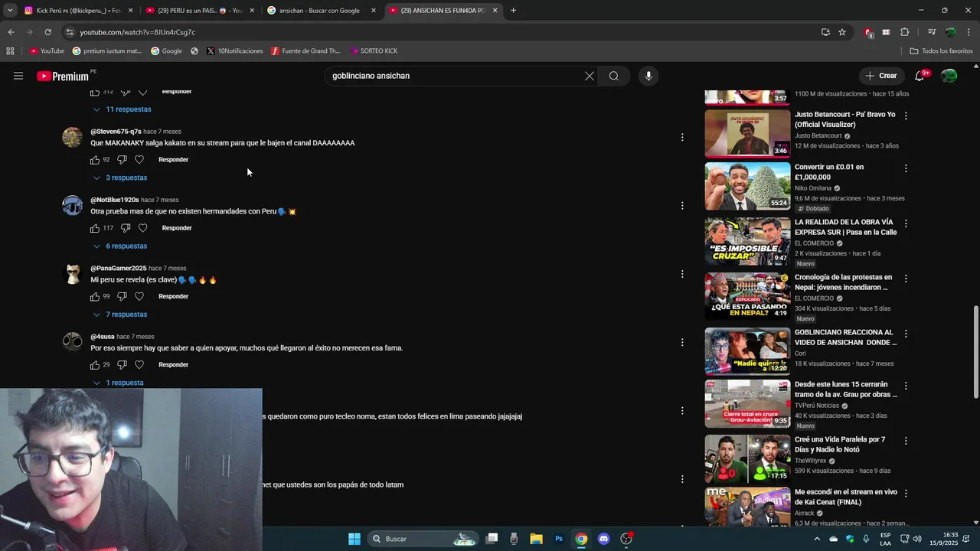
Task: Open options for Justo Betancourt video
Action: coord(906,116)
